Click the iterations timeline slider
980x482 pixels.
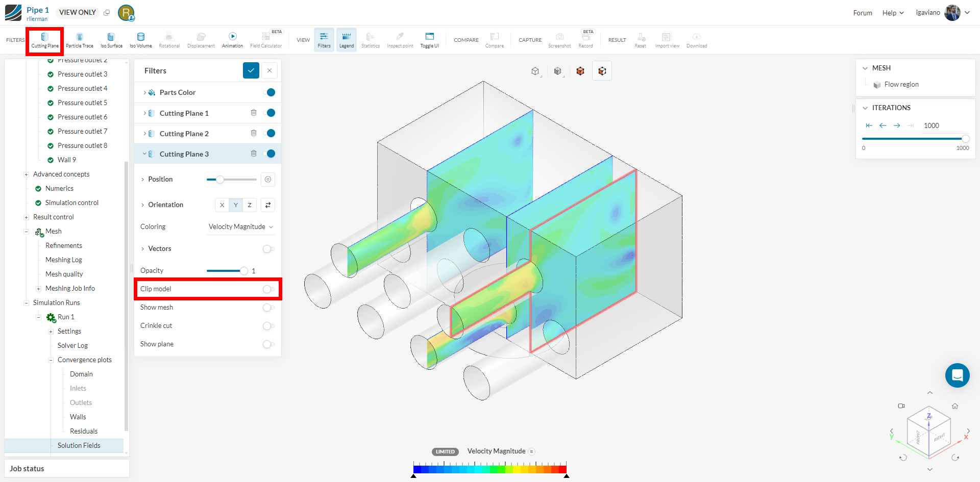tap(915, 139)
